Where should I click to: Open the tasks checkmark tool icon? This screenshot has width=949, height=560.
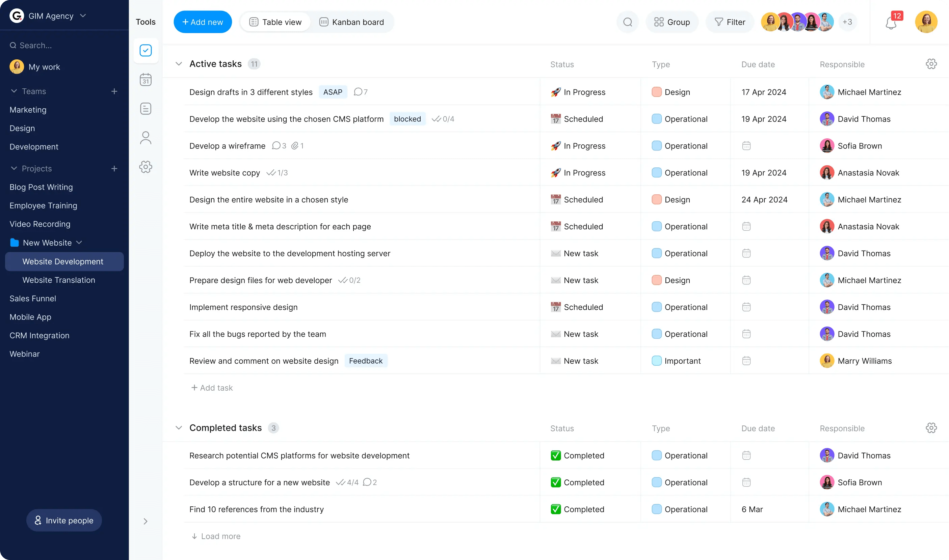coord(146,51)
